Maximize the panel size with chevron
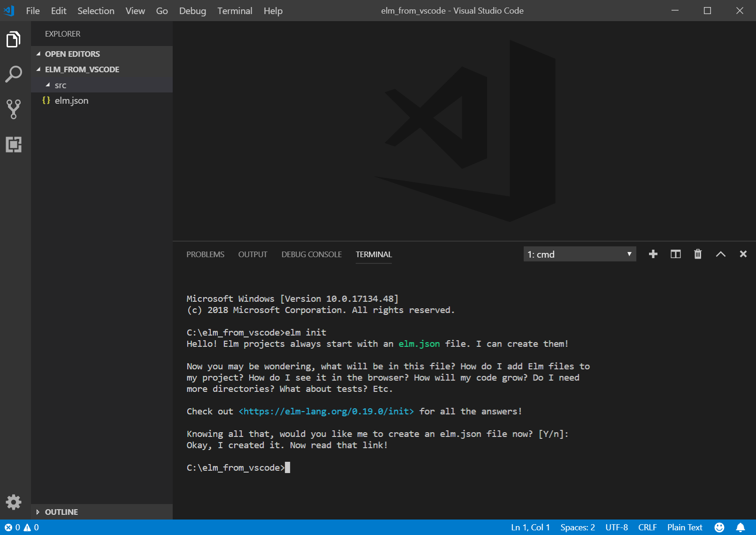This screenshot has width=756, height=535. click(720, 254)
